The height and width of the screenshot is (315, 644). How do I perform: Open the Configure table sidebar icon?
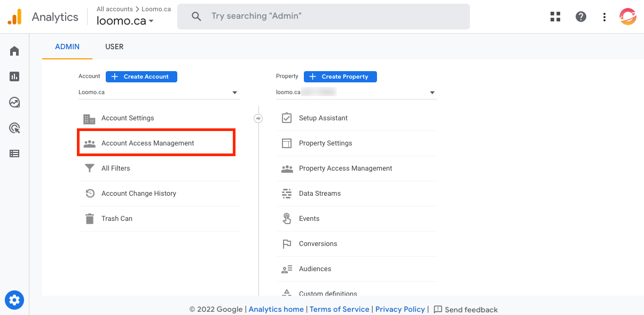[x=14, y=153]
